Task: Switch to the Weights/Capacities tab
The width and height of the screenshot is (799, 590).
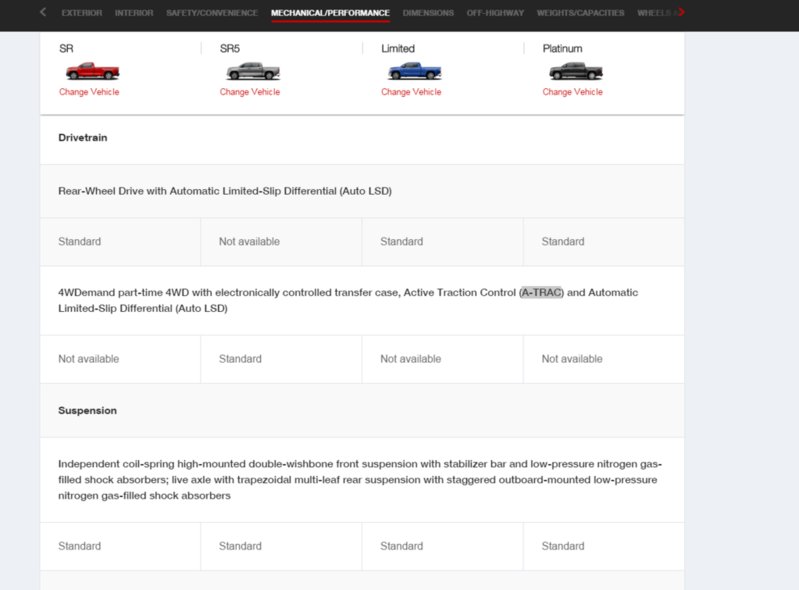Action: click(580, 13)
